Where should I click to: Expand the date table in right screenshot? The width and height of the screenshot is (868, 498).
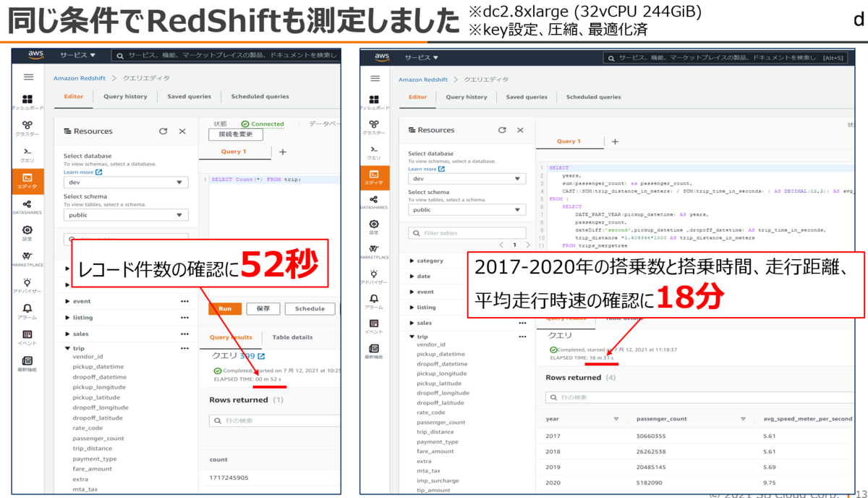[412, 277]
